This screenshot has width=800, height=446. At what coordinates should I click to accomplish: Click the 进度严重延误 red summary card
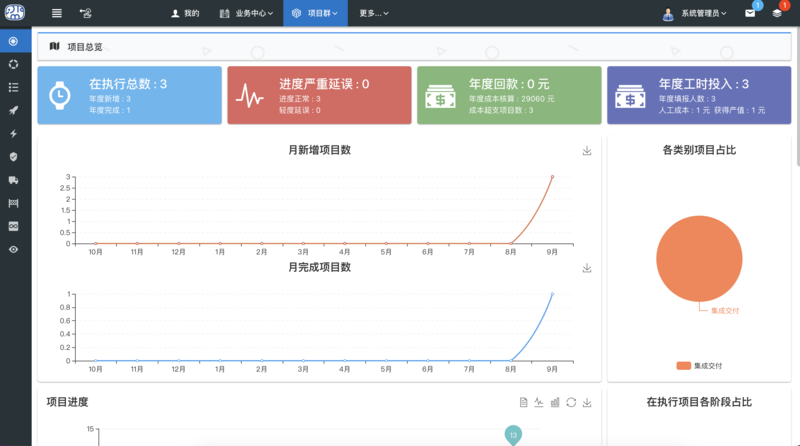319,96
